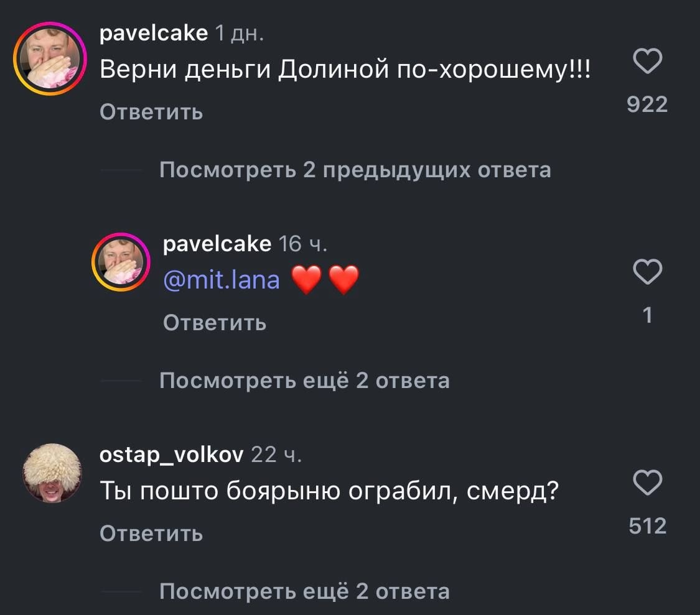This screenshot has height=615, width=700.
Task: Open pavelcake username on the 1 дн. comment
Action: pos(154,33)
